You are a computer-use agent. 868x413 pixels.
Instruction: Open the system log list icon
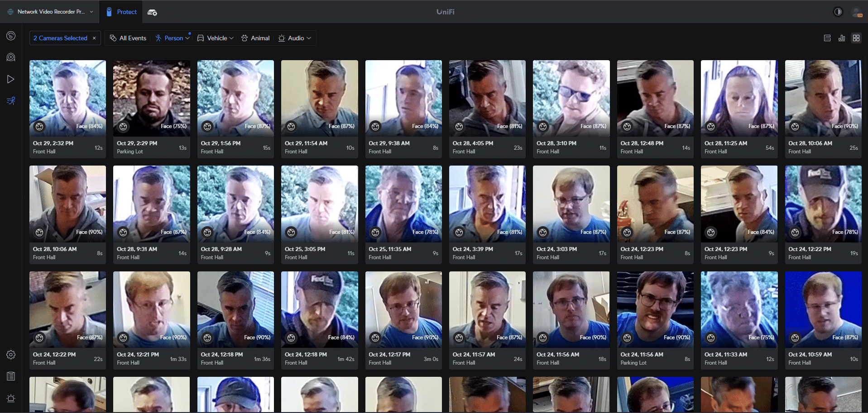click(11, 376)
